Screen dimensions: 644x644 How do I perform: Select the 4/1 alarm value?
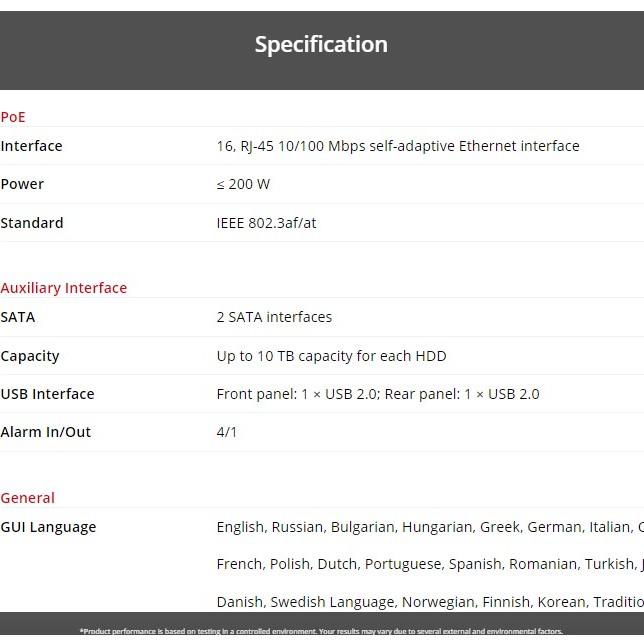pyautogui.click(x=227, y=432)
